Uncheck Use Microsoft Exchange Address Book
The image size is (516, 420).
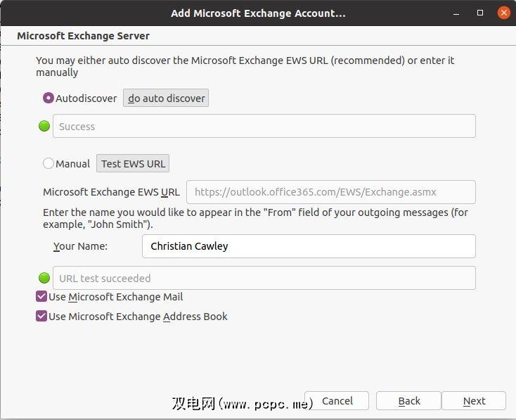[x=41, y=317]
